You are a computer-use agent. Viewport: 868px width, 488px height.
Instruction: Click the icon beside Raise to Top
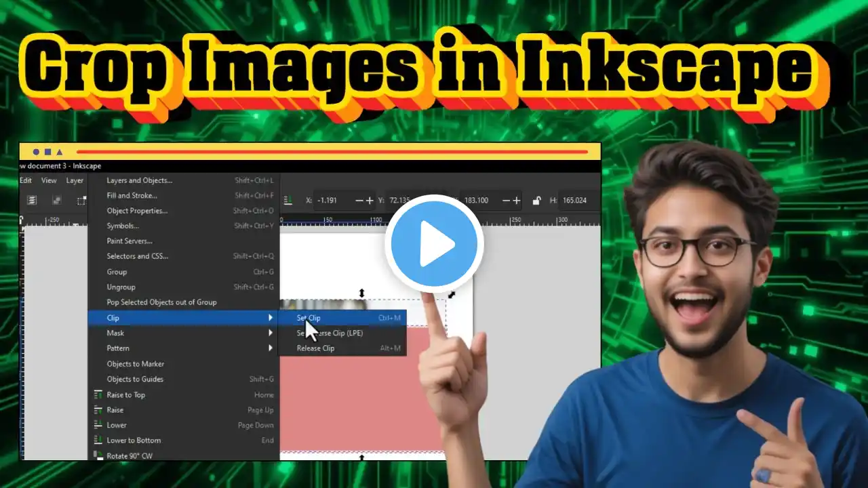tap(98, 394)
